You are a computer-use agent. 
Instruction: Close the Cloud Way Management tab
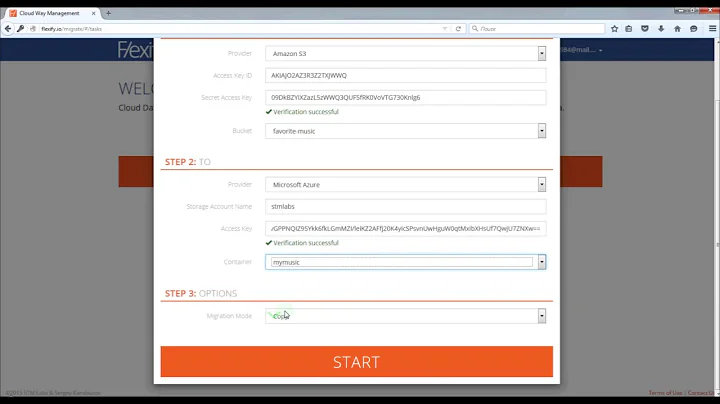pos(93,13)
